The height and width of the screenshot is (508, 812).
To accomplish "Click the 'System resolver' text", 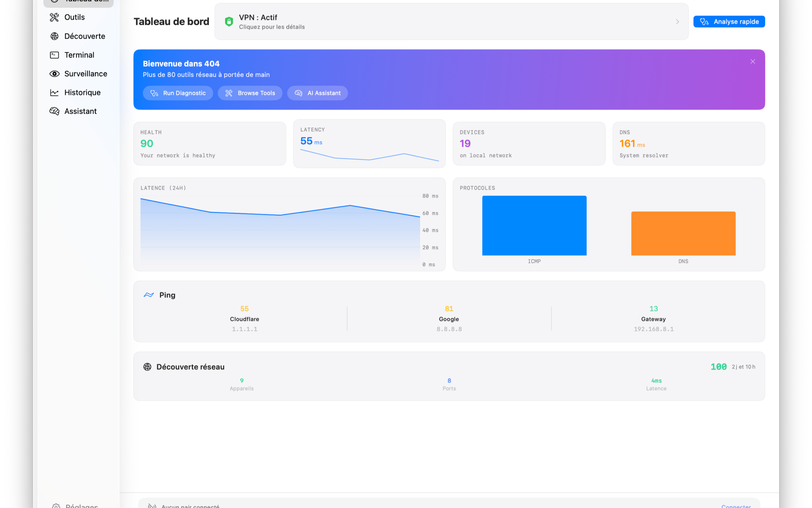I will [x=644, y=155].
